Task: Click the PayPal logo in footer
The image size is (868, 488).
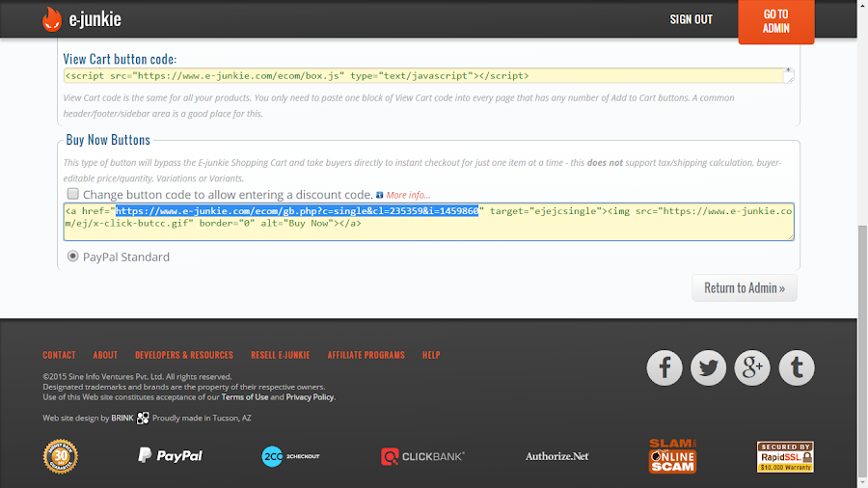Action: click(170, 455)
